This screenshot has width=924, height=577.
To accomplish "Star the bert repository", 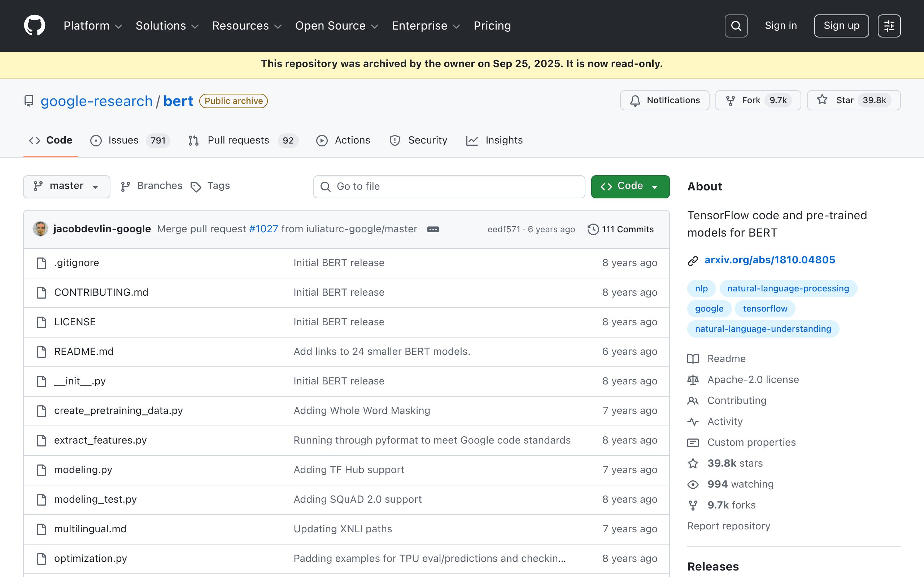I will [x=854, y=100].
